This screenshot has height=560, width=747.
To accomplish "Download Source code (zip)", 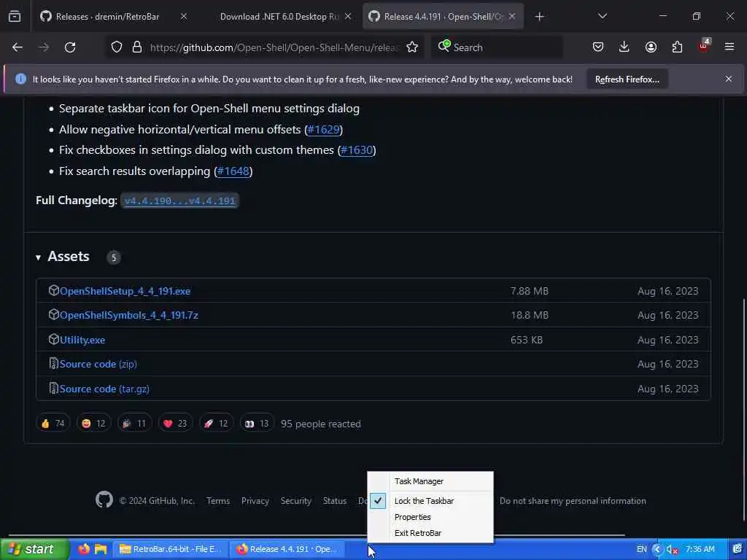I will point(98,364).
